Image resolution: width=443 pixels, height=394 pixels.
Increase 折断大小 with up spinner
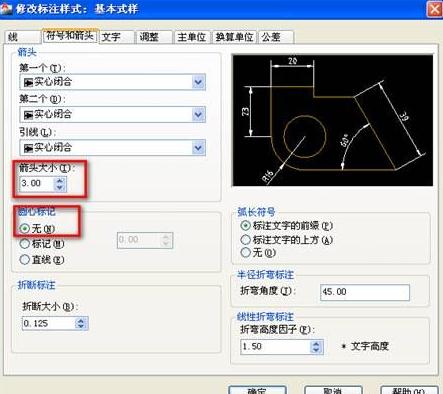(x=81, y=320)
